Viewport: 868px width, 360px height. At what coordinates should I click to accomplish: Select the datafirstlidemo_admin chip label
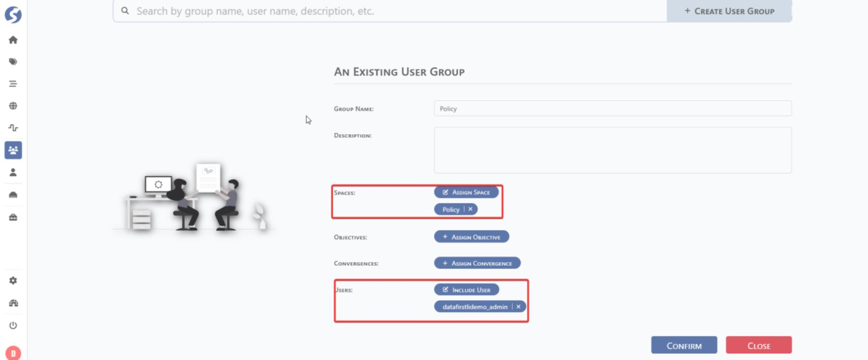coord(475,307)
